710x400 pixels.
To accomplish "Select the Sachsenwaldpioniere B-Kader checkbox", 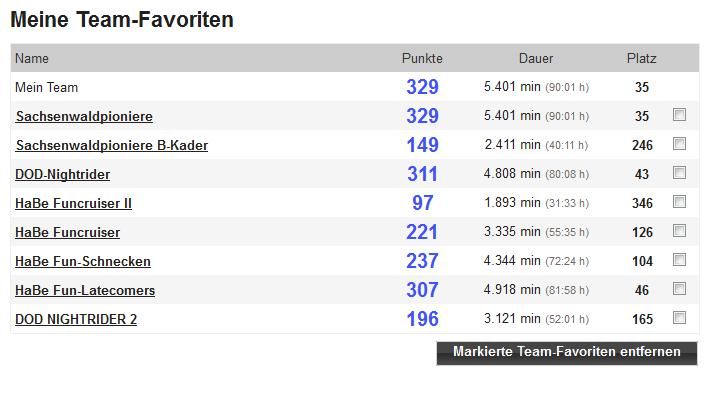I will pos(680,144).
